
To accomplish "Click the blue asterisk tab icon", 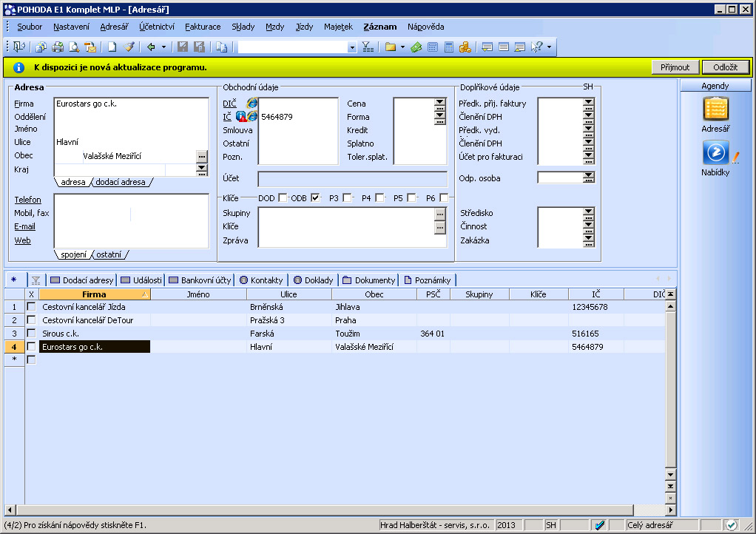I will coord(13,280).
